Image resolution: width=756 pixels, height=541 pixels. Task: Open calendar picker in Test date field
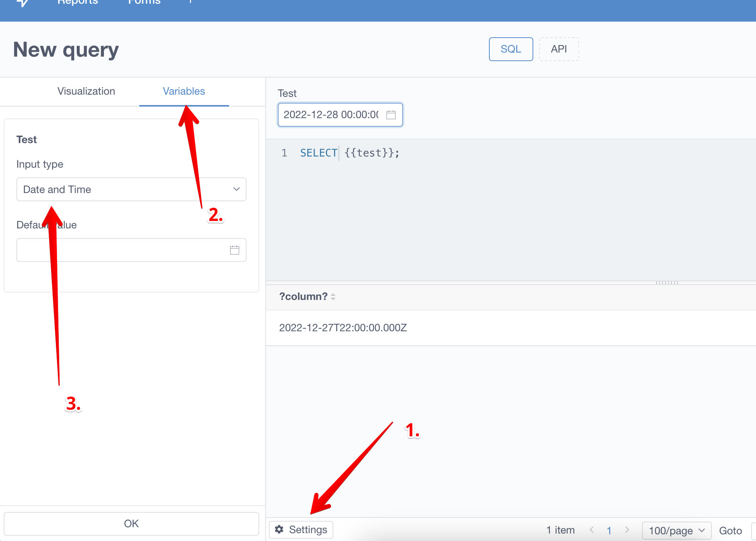pos(391,115)
